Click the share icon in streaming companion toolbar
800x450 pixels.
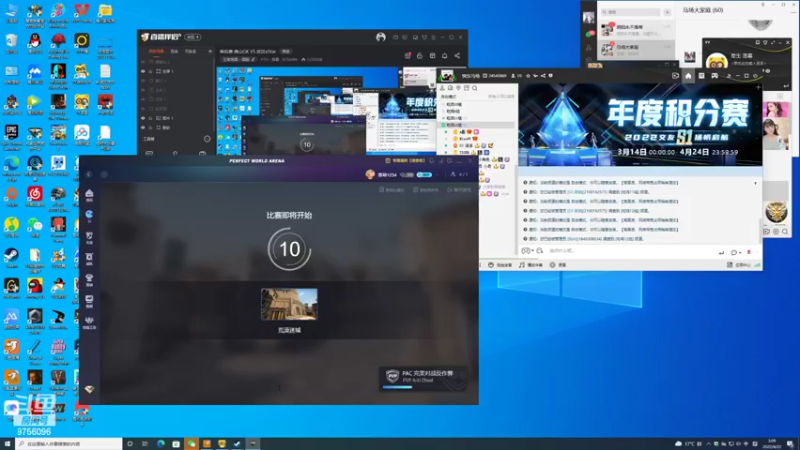tap(457, 56)
